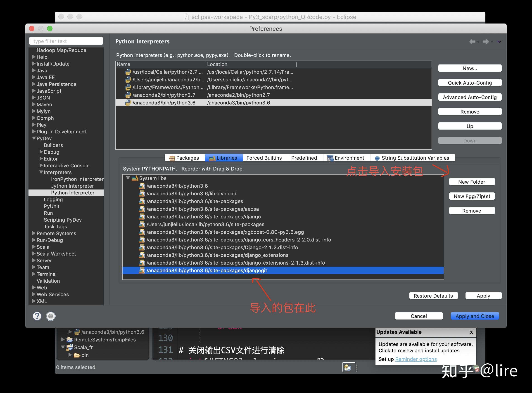Select Jython Interpreter in the tree

click(72, 186)
